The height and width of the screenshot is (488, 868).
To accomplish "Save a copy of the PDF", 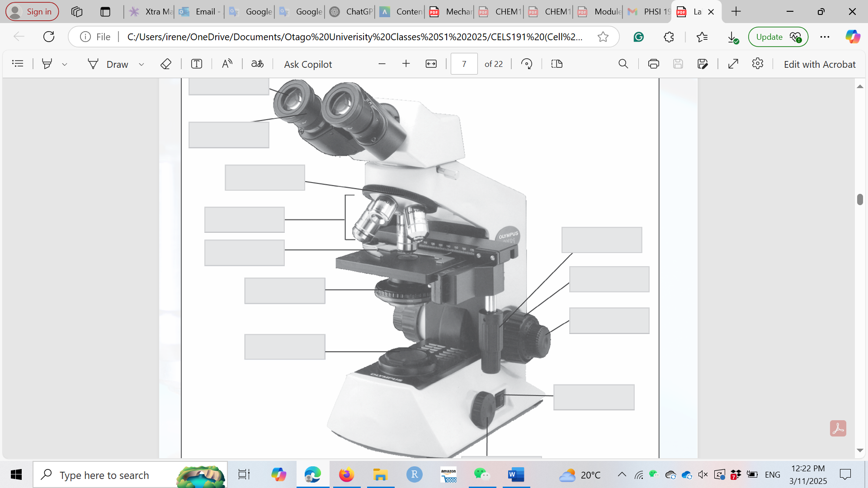I will coord(703,64).
